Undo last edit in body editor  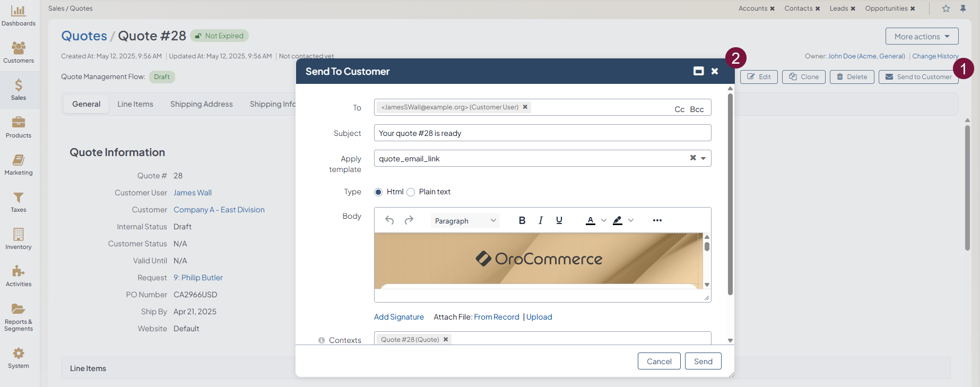[x=389, y=220]
